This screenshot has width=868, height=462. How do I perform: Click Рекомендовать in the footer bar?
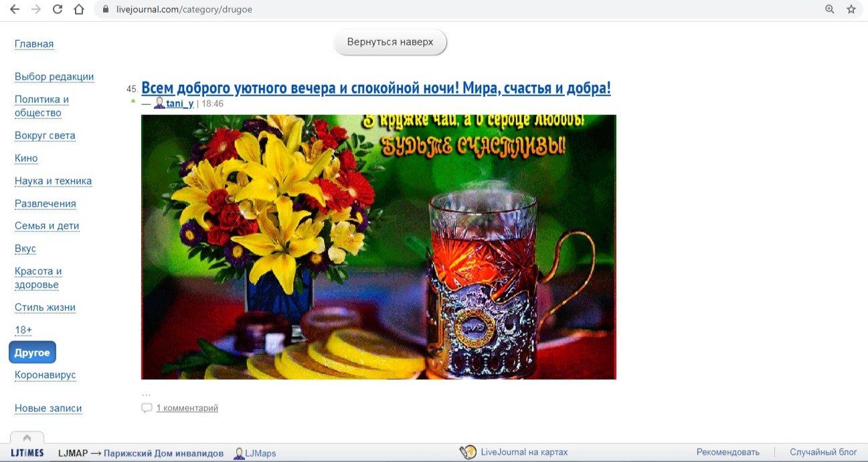click(728, 453)
